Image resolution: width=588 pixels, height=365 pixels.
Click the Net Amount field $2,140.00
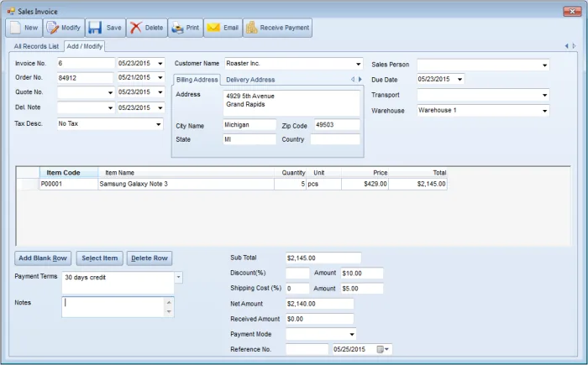(x=319, y=304)
